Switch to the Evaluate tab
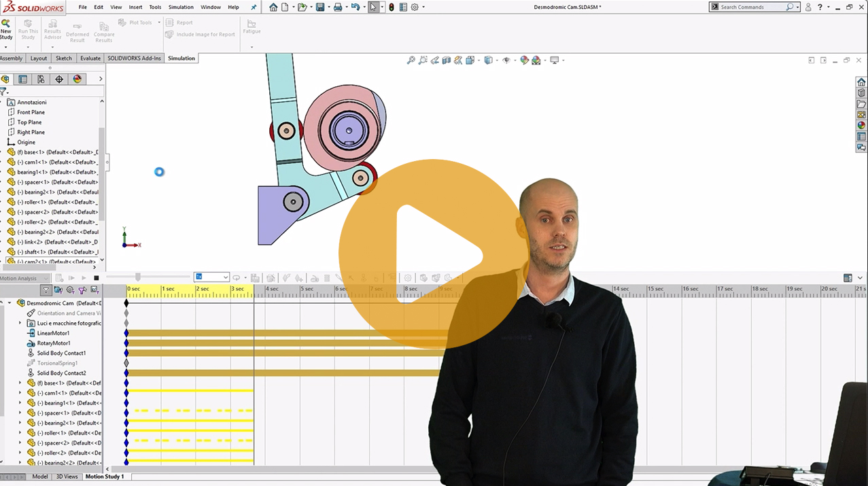This screenshot has width=868, height=486. click(90, 58)
